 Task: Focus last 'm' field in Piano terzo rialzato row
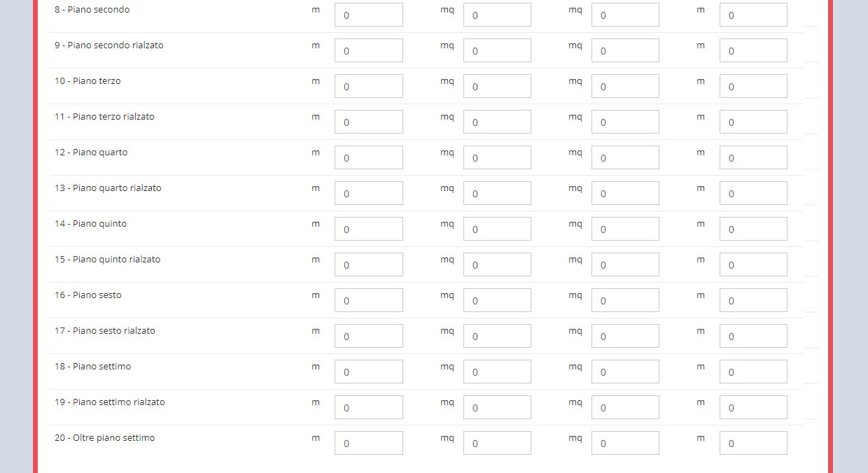[x=753, y=122]
